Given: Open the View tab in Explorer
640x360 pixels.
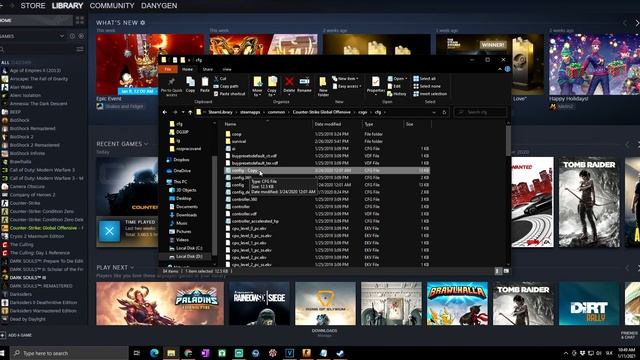Looking at the screenshot, I should pyautogui.click(x=227, y=69).
